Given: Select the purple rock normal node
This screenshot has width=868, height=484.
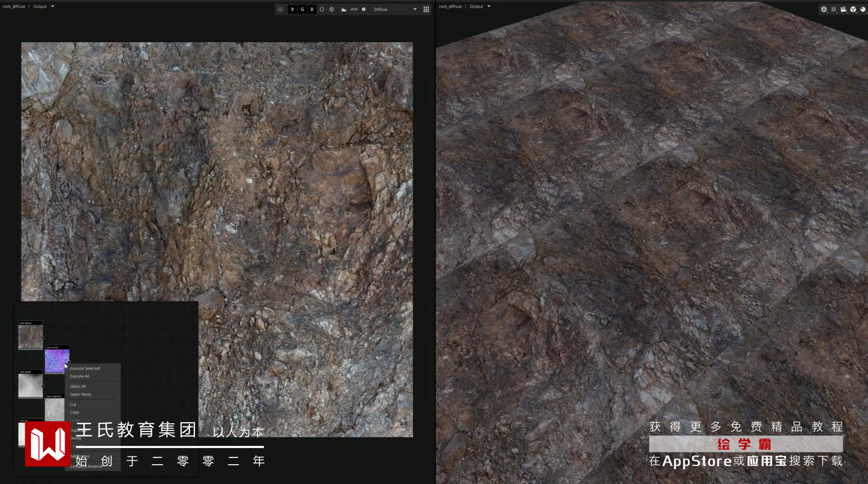Looking at the screenshot, I should coord(57,361).
